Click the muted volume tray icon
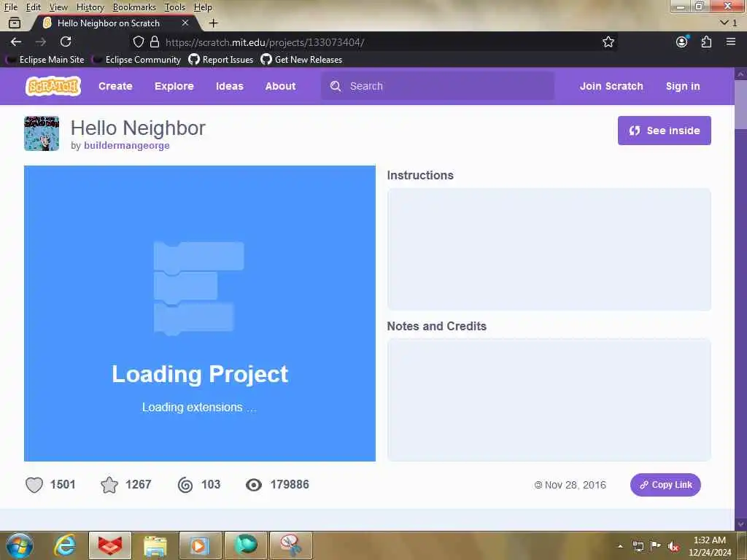Image resolution: width=747 pixels, height=560 pixels. (x=673, y=546)
